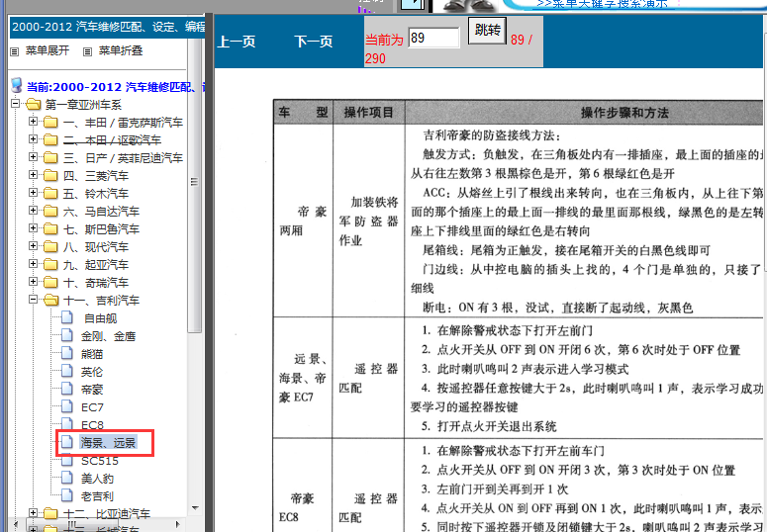Click folder icon of 斯巴鲁汽车
The height and width of the screenshot is (532, 767).
tap(50, 228)
